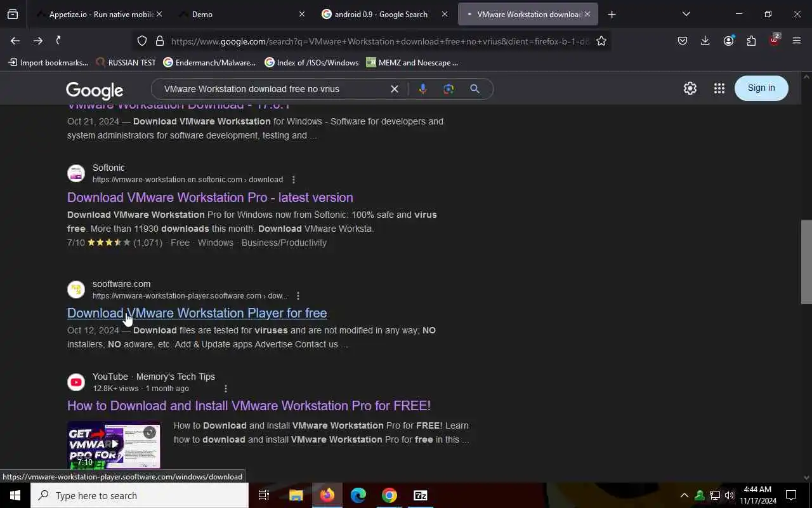Close the VMware Workstation download tab
Image resolution: width=812 pixels, height=508 pixels.
point(587,14)
